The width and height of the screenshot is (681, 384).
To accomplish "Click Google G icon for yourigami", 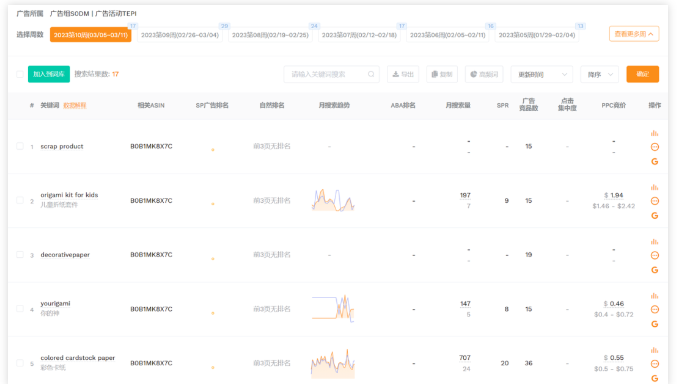I will pyautogui.click(x=655, y=324).
